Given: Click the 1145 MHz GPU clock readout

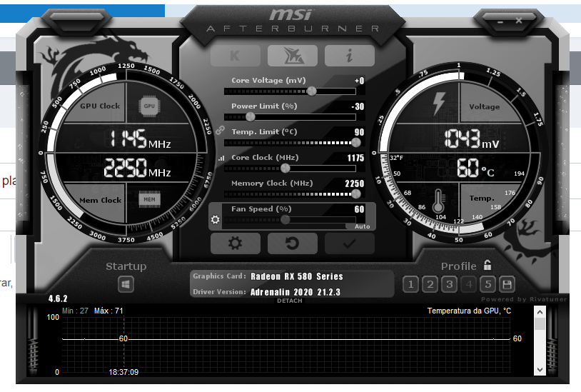Looking at the screenshot, I should point(140,139).
